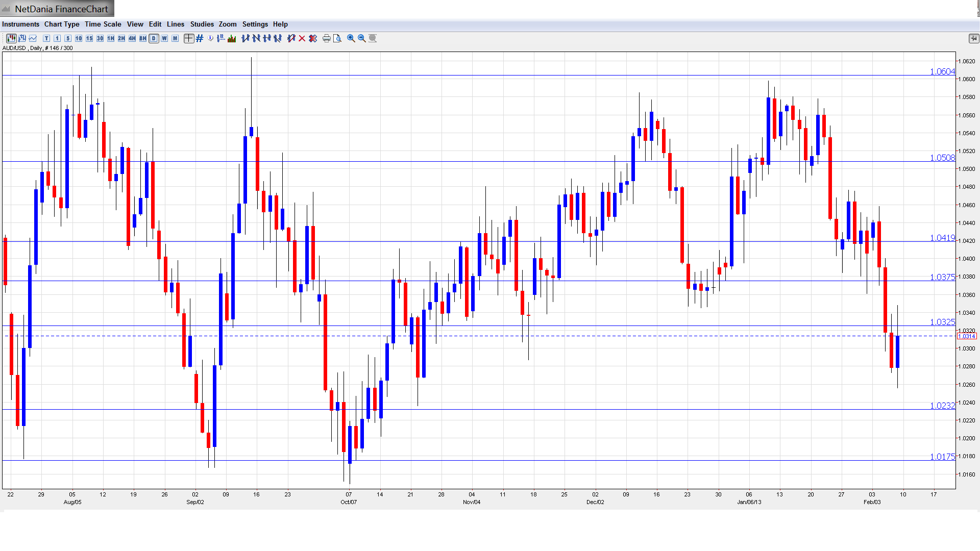Select the Daily time scale button
Viewport: 980px width, 551px height.
(154, 38)
